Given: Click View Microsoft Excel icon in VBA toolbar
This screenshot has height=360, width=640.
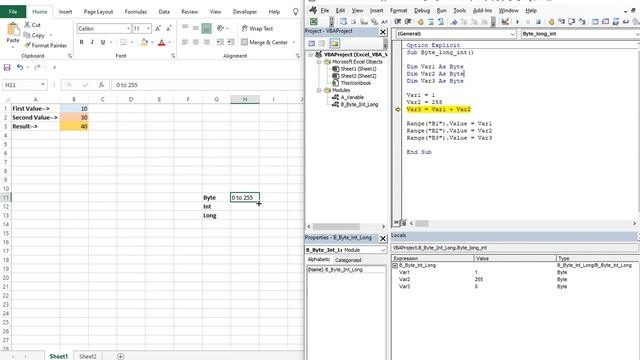Looking at the screenshot, I should (x=313, y=22).
